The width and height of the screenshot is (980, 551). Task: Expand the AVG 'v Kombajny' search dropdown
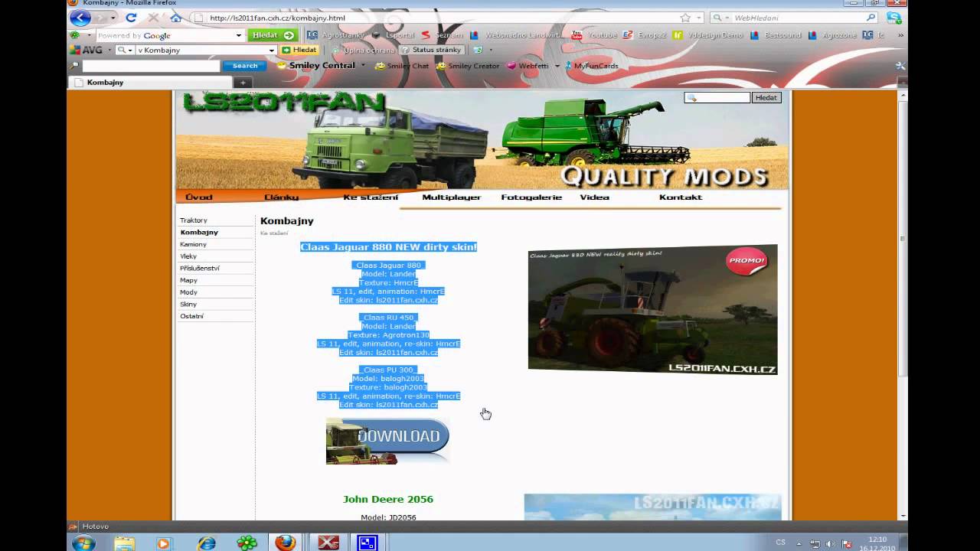click(271, 50)
